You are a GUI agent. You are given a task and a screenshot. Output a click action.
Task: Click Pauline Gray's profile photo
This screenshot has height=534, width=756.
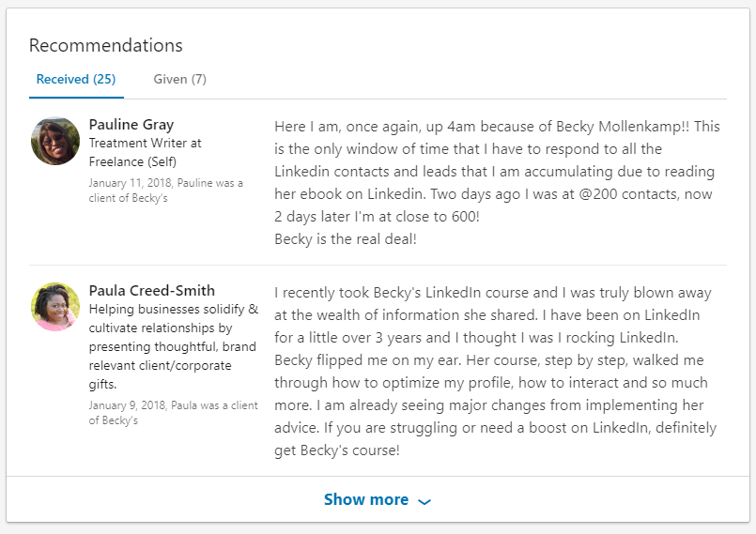(55, 141)
